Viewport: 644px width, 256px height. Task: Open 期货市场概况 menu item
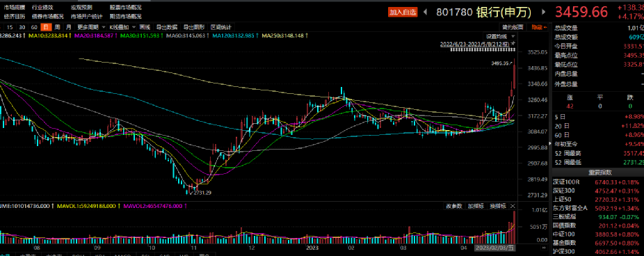[126, 17]
